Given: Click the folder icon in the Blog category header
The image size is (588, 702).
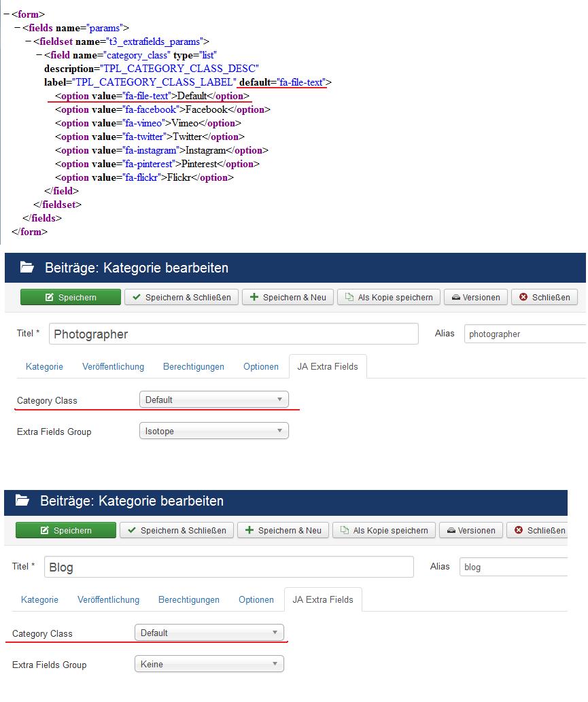Looking at the screenshot, I should [x=22, y=501].
